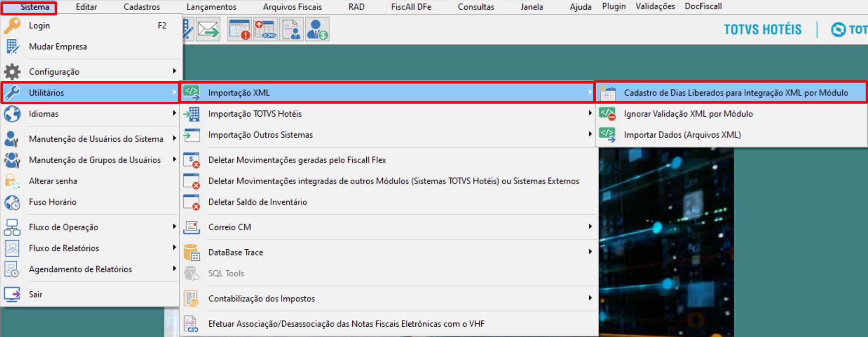Click the Ignorar Validação XML por Módulo icon
The image size is (868, 337).
[x=607, y=114]
